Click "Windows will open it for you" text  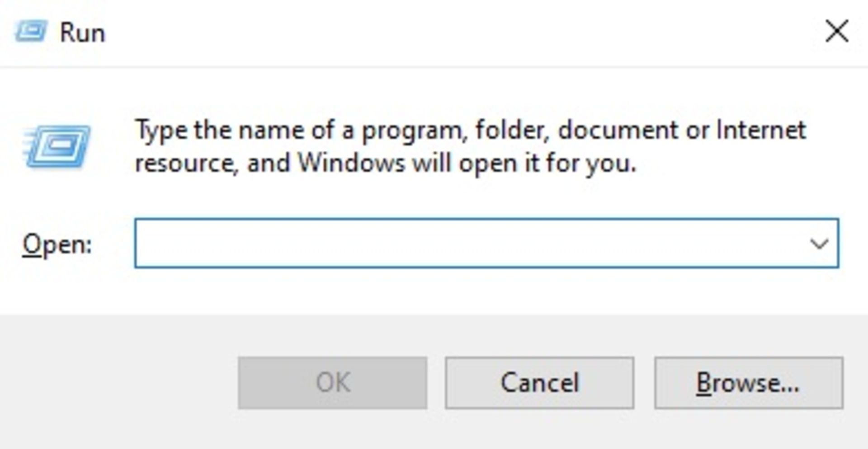click(466, 163)
